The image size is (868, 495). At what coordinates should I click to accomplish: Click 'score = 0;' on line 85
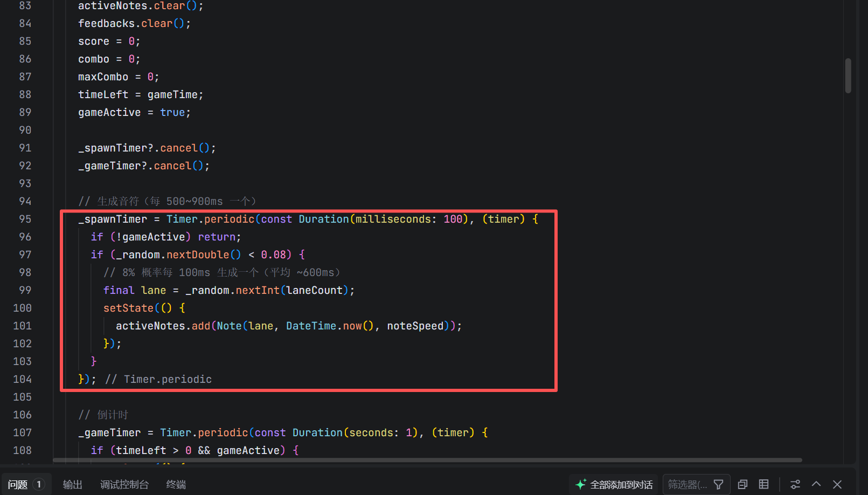tap(109, 41)
